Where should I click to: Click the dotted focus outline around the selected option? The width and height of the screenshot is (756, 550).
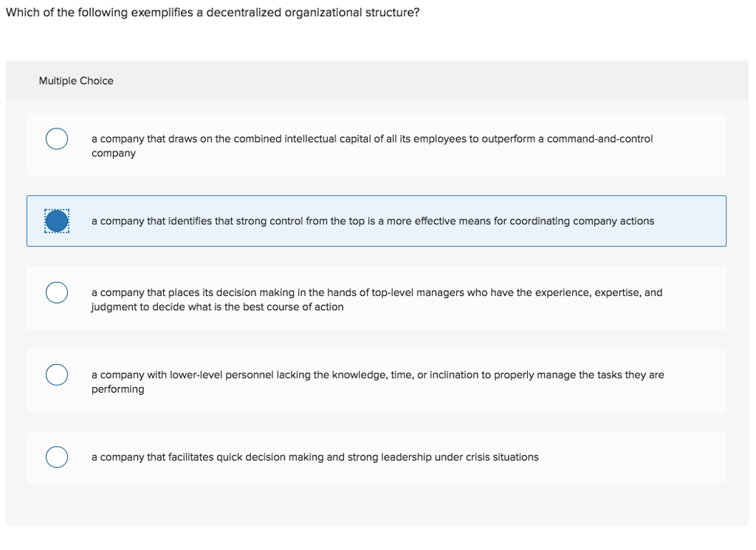point(56,221)
